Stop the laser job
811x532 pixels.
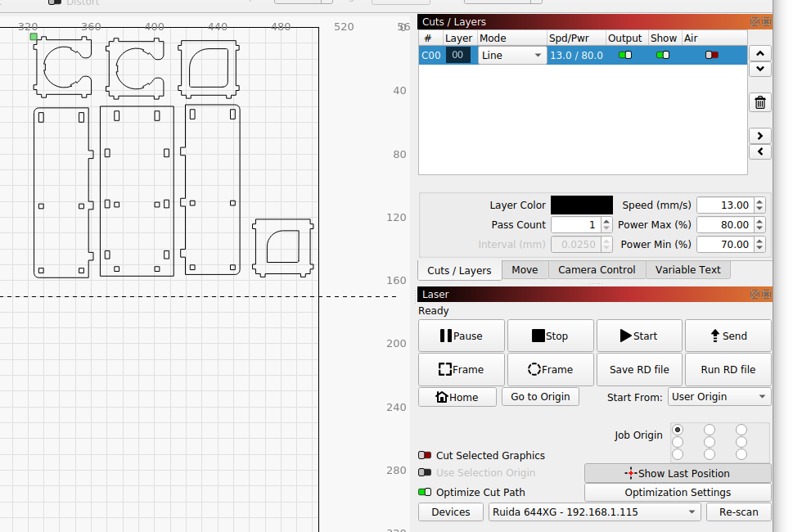(x=551, y=336)
